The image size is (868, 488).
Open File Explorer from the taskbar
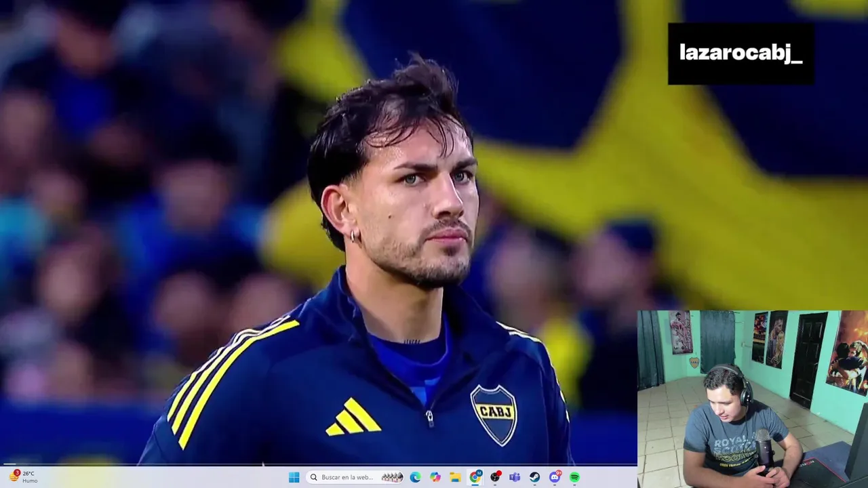pos(456,477)
